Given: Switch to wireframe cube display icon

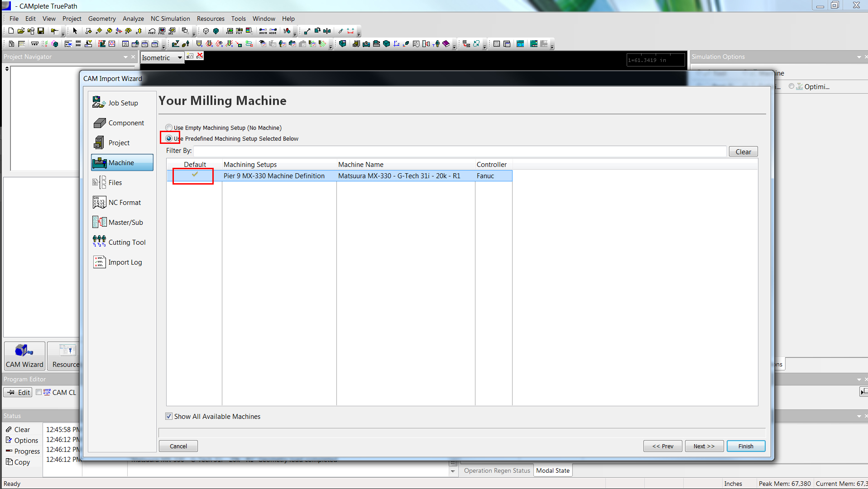Looking at the screenshot, I should [206, 31].
